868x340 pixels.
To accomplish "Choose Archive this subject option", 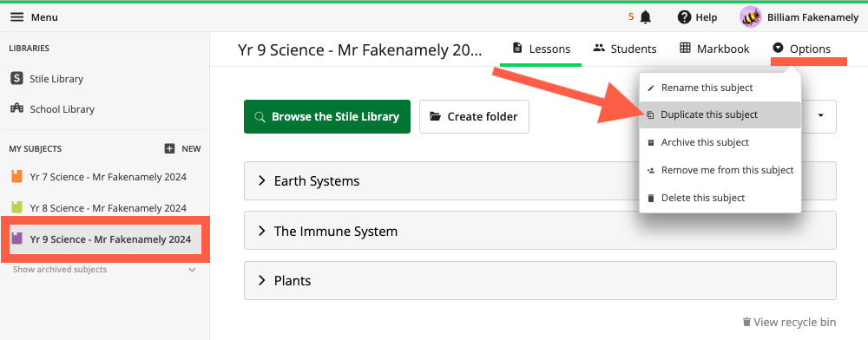I will tap(720, 142).
